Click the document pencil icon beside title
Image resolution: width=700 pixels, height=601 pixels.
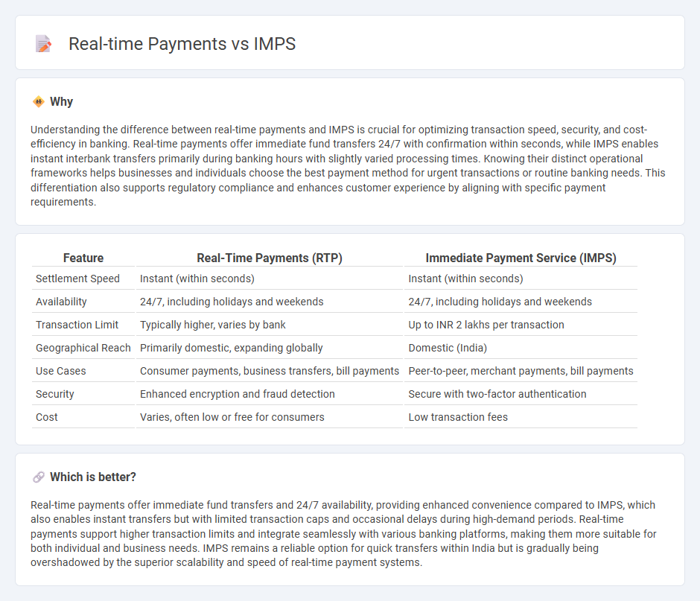[43, 44]
